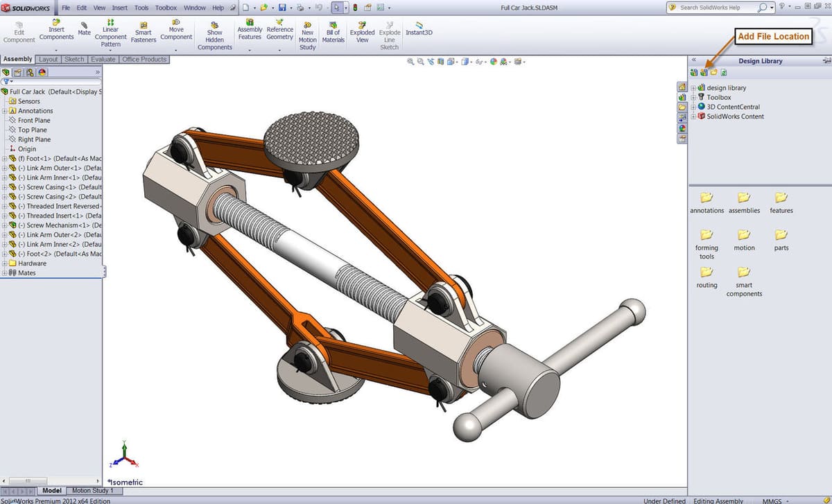Click the Search SolidWorks Help field

(x=718, y=8)
